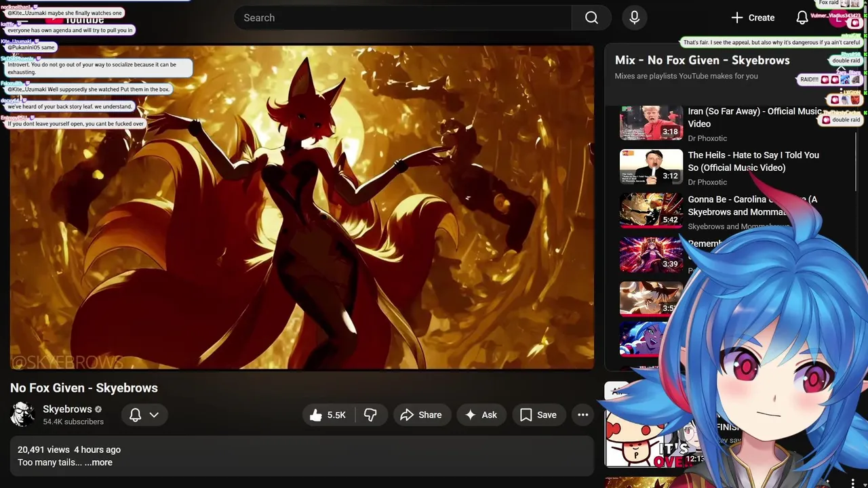Like the video with thumbs up
Screen dimensions: 868x488
[x=328, y=415]
